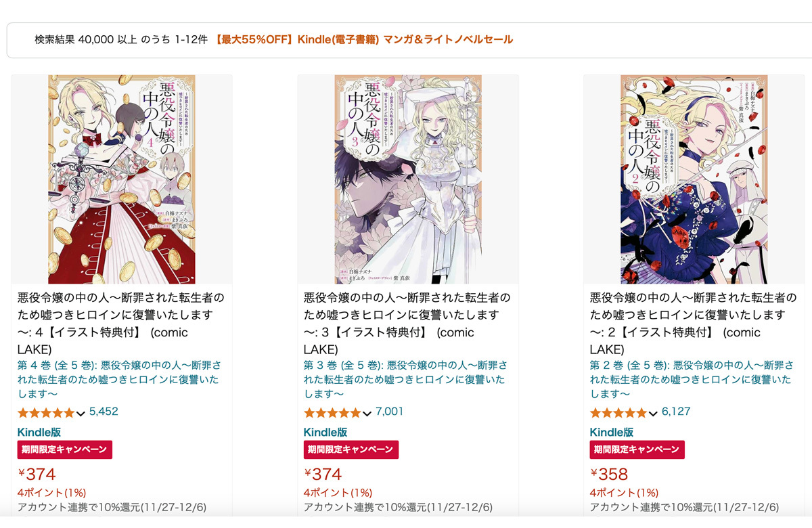The image size is (812, 528).
Task: Expand rating dropdown chevron beside 7,001
Action: tap(367, 414)
